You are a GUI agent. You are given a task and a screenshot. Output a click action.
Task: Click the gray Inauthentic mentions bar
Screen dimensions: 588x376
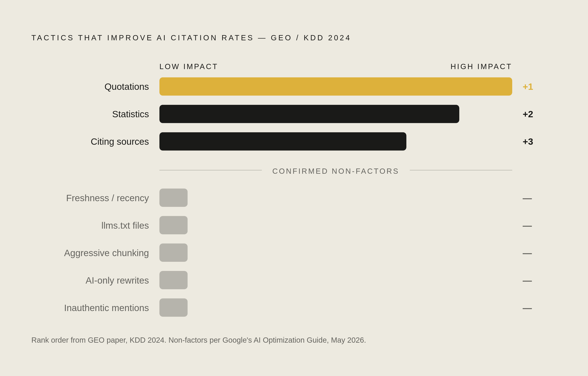click(x=173, y=308)
